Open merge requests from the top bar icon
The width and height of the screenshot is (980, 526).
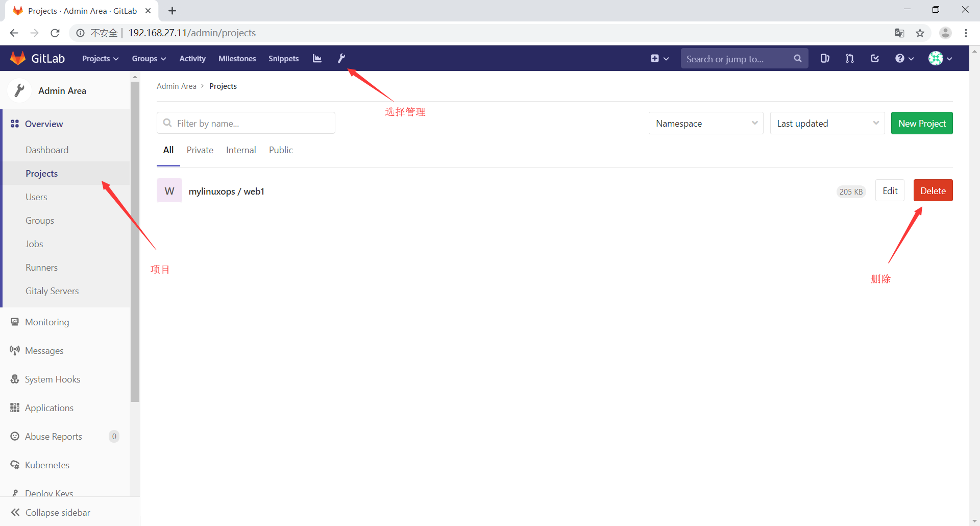849,58
